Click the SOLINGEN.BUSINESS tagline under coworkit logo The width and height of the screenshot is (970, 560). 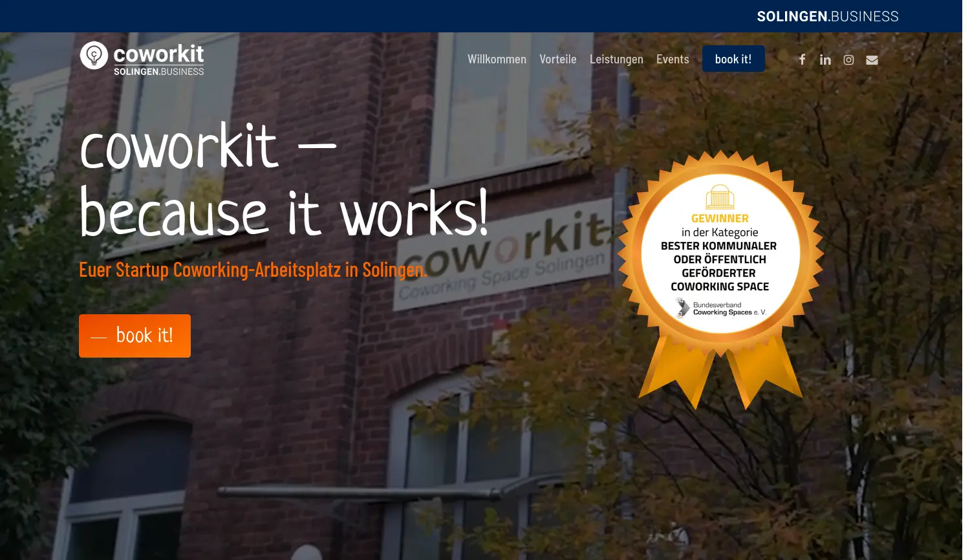point(158,72)
